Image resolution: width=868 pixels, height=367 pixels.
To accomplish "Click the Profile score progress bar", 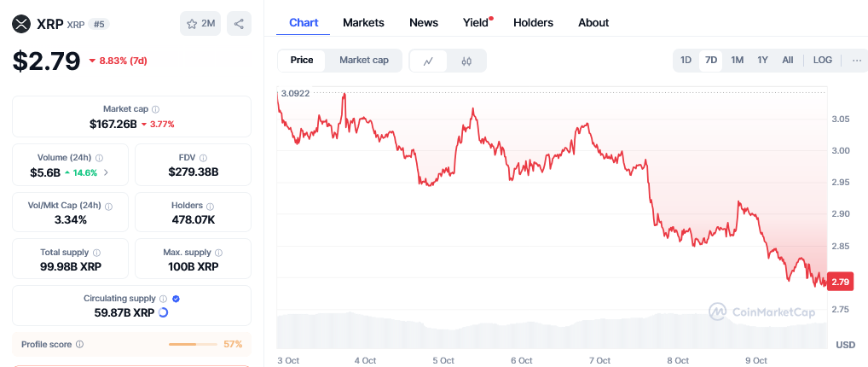I will tap(193, 344).
